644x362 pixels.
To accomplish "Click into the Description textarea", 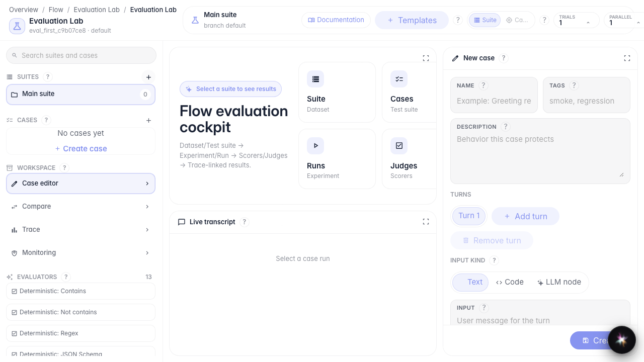I will coord(540,151).
